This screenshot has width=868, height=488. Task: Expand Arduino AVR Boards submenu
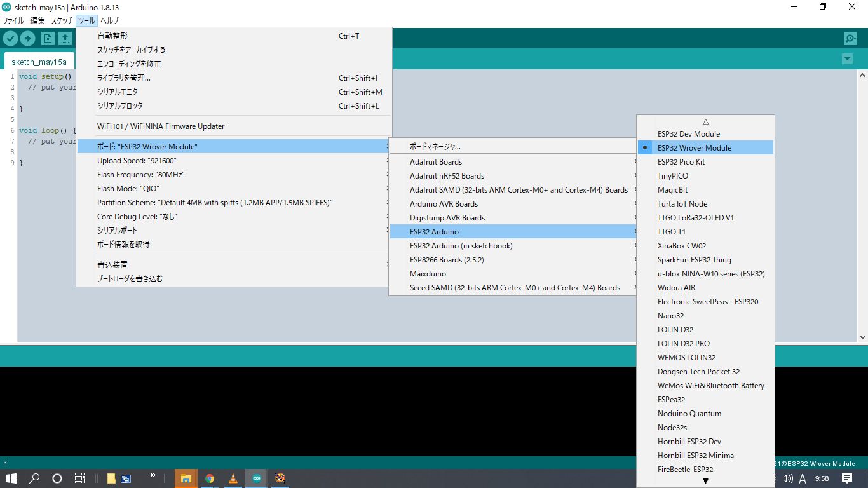click(x=514, y=204)
